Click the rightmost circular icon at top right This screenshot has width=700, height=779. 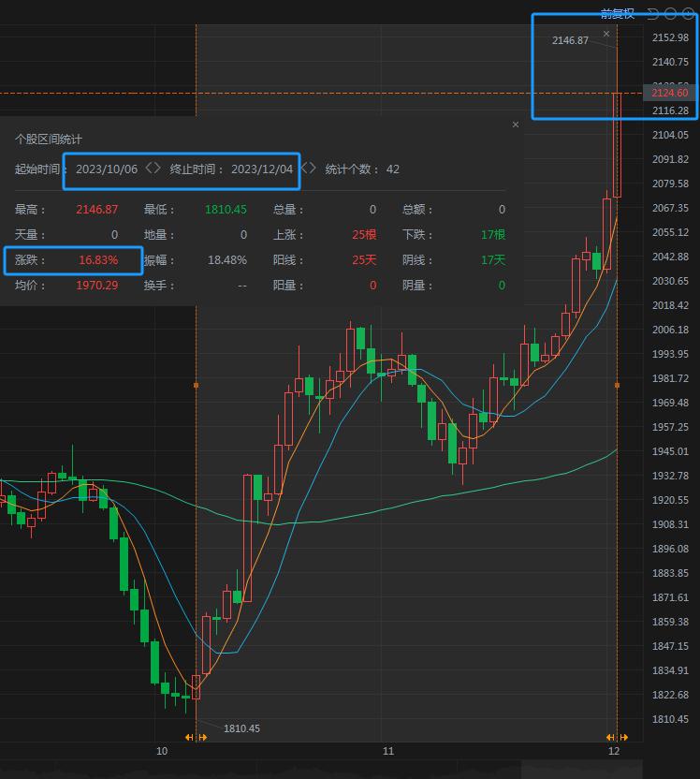(689, 13)
